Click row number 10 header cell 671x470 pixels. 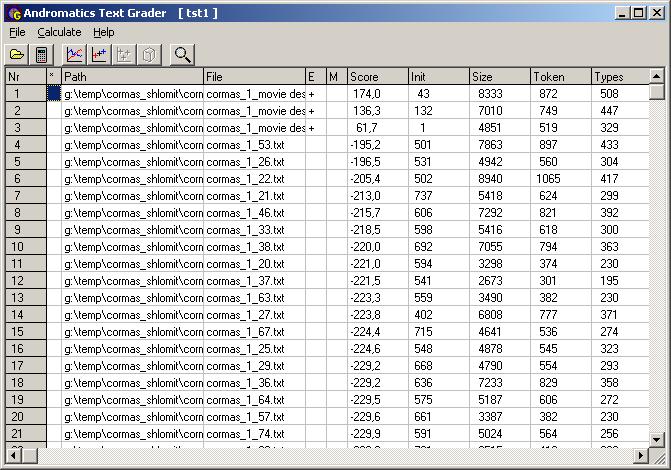coord(25,246)
